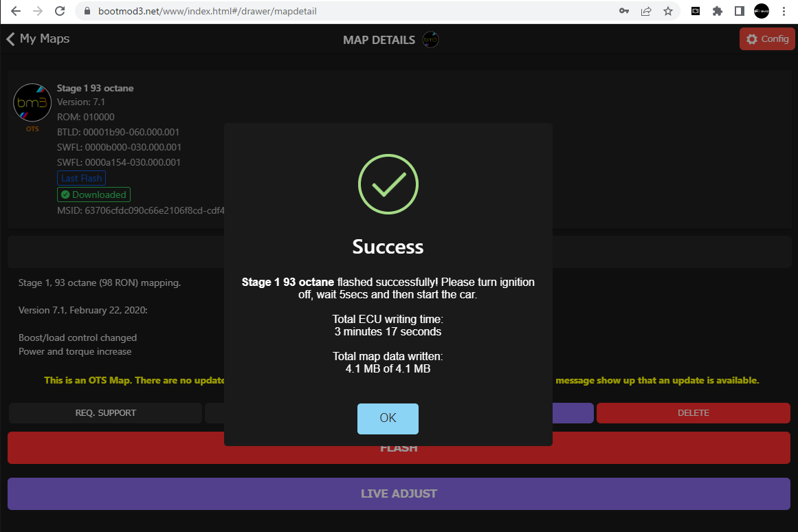Click the 'Total ECU writing time:' label
Screen dimensions: 798x532
pos(388,319)
